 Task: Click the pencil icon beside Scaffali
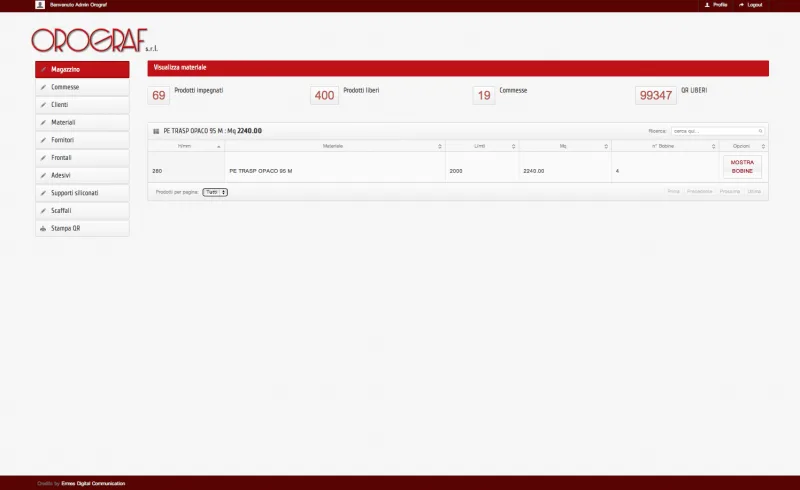[x=43, y=211]
